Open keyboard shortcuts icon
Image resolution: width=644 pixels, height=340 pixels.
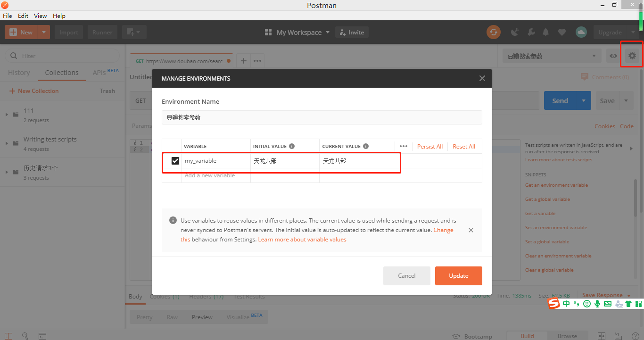(618, 336)
